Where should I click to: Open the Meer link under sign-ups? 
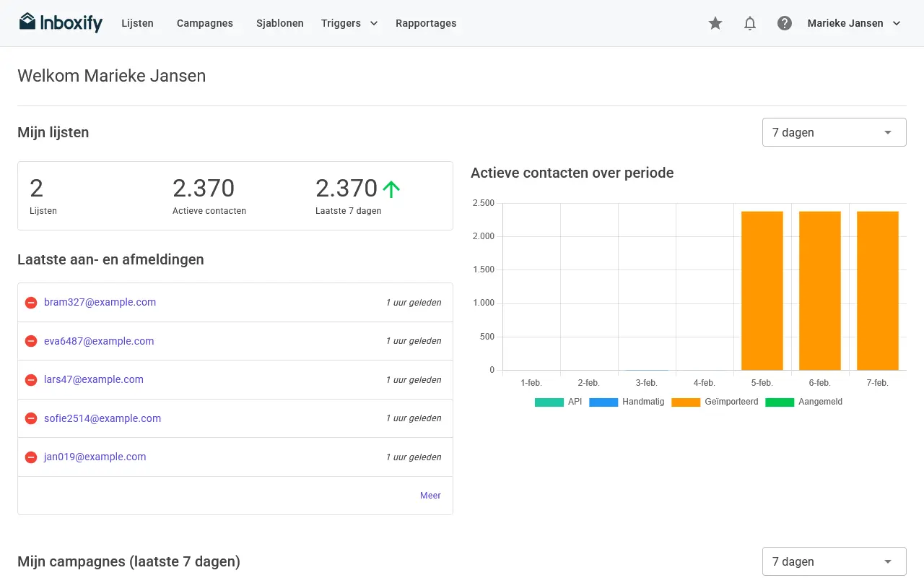[x=430, y=496]
